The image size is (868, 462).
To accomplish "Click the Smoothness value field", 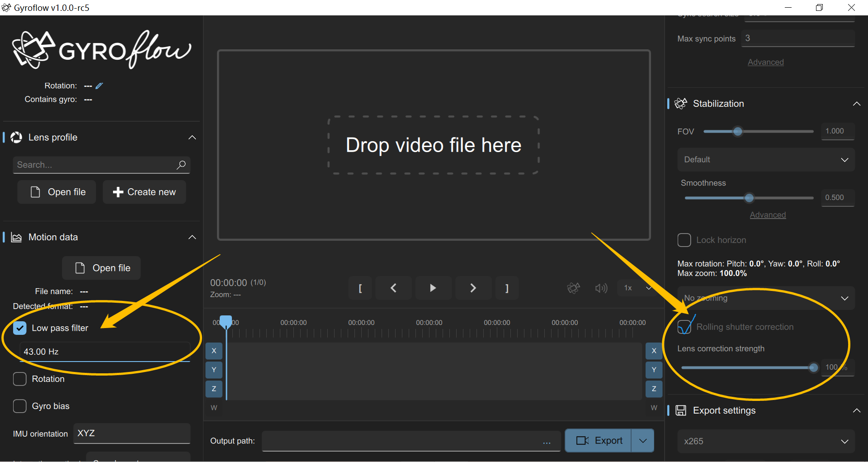I will [838, 198].
